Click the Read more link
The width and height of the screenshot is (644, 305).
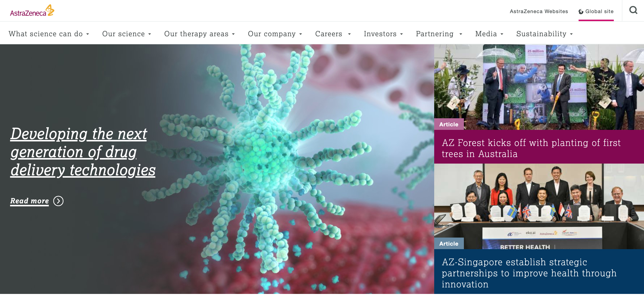pyautogui.click(x=29, y=201)
